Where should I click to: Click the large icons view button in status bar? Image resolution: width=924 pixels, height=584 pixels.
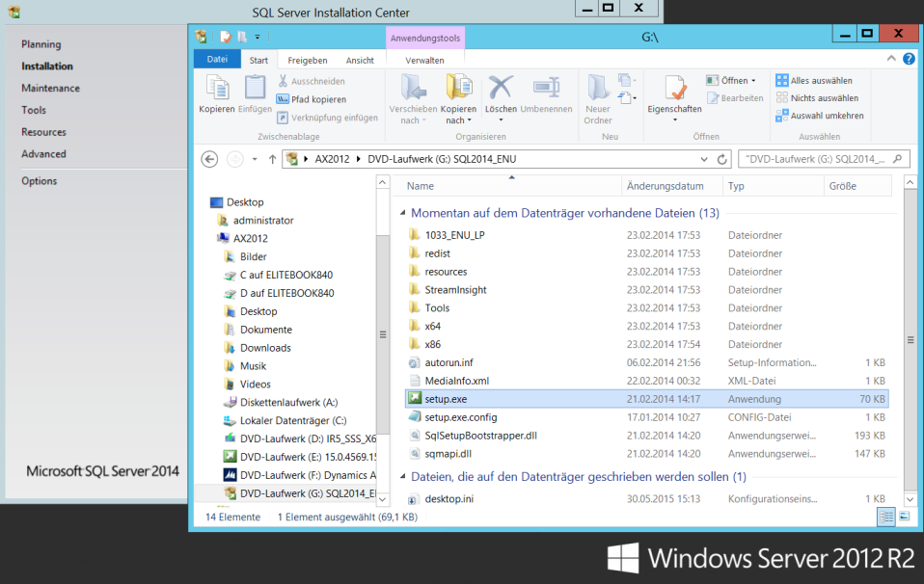point(904,518)
